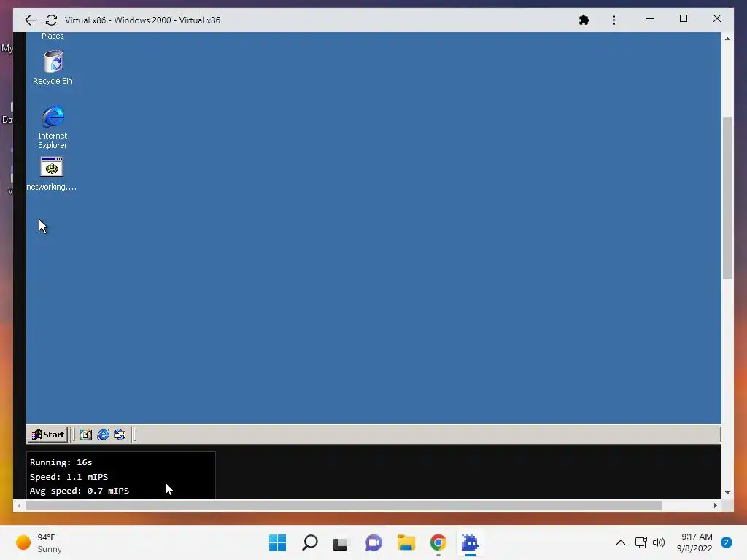The image size is (747, 560).
Task: Open the extensions puzzle icon
Action: (x=584, y=20)
